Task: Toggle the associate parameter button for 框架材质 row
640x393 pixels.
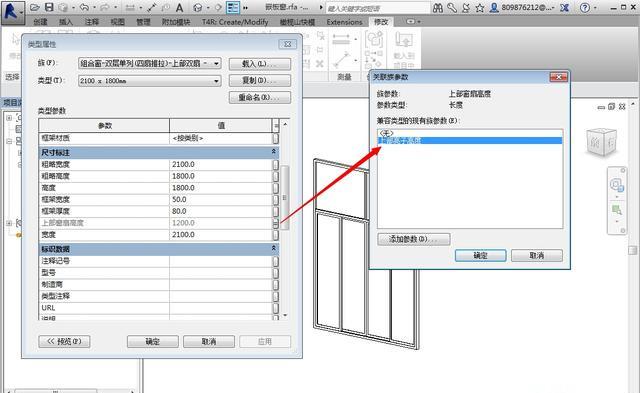Action: tap(276, 138)
